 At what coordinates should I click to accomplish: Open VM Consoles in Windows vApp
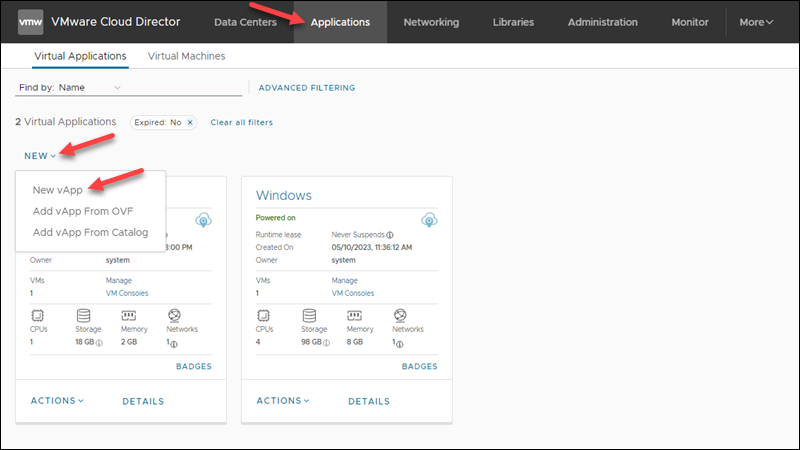point(353,293)
